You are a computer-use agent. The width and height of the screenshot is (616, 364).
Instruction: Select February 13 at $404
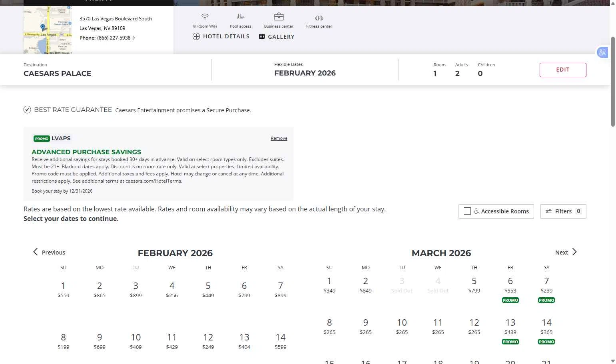coord(244,341)
